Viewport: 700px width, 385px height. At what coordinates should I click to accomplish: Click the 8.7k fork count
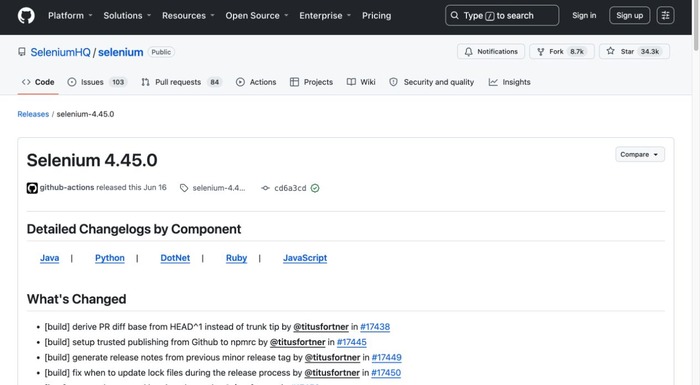[577, 51]
